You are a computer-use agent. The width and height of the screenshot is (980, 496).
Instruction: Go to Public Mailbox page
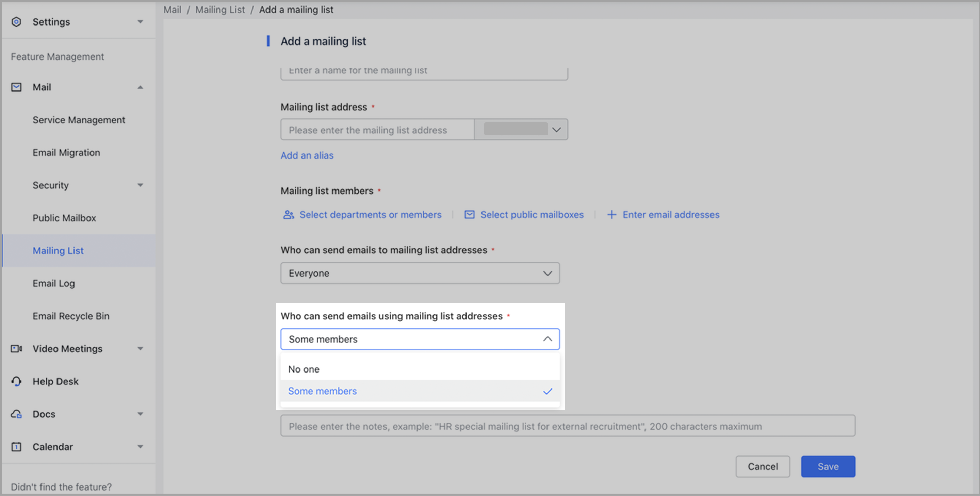(64, 218)
